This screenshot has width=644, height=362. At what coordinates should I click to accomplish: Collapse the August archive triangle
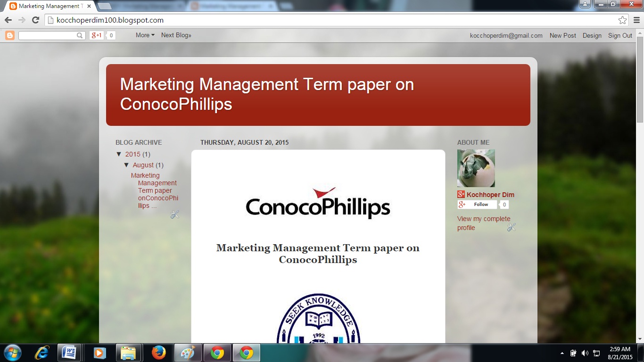coord(126,165)
